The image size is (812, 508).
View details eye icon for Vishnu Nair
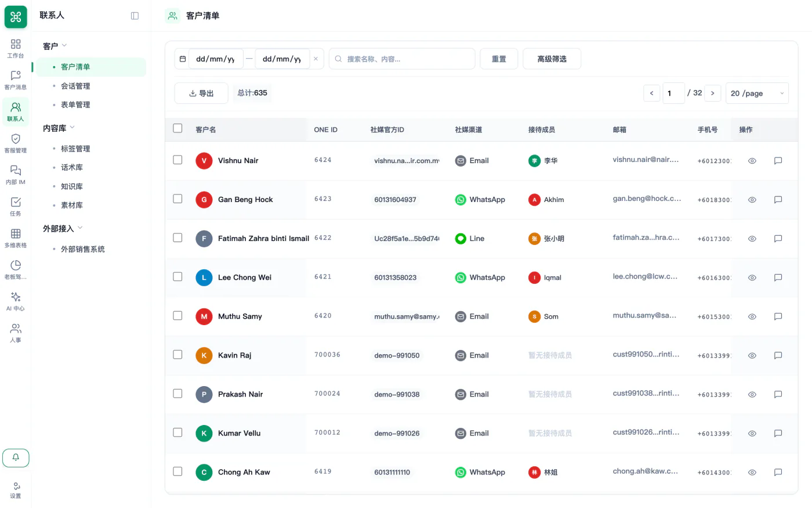tap(752, 161)
